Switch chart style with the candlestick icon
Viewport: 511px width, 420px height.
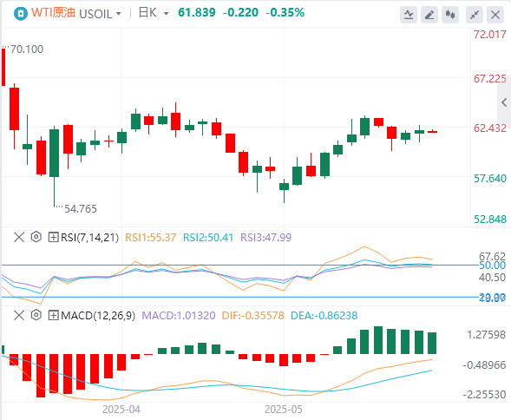[x=450, y=15]
